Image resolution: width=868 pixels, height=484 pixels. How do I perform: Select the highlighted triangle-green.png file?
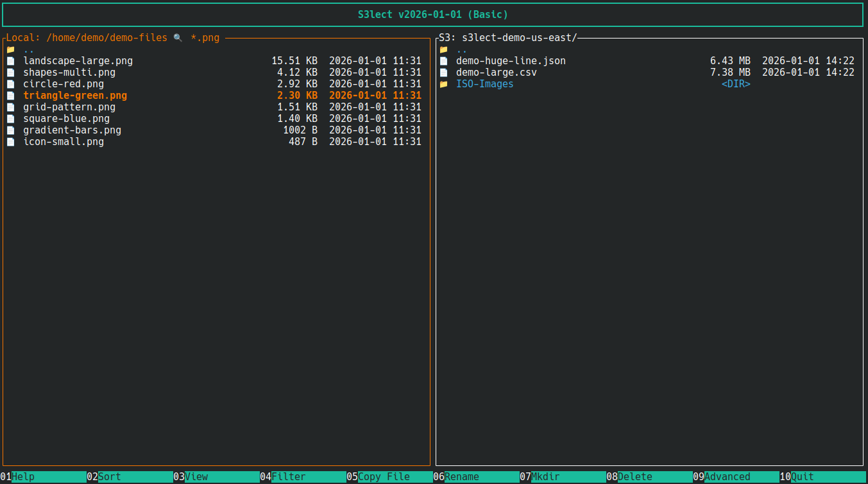pos(74,95)
